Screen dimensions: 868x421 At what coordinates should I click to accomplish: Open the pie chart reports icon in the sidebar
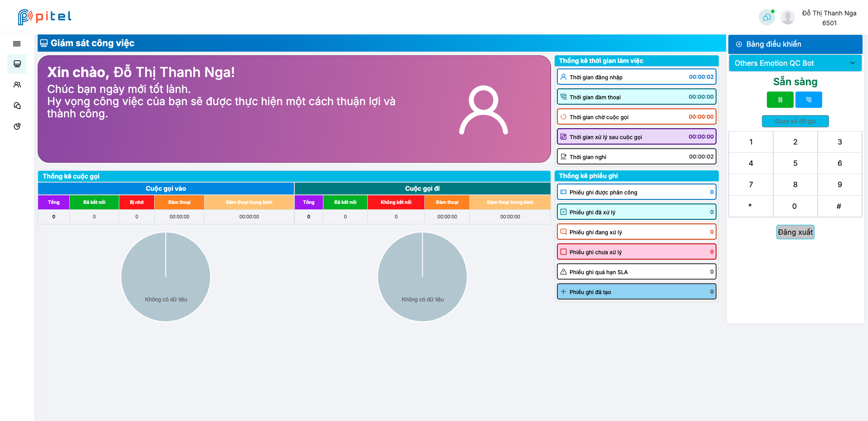tap(17, 126)
